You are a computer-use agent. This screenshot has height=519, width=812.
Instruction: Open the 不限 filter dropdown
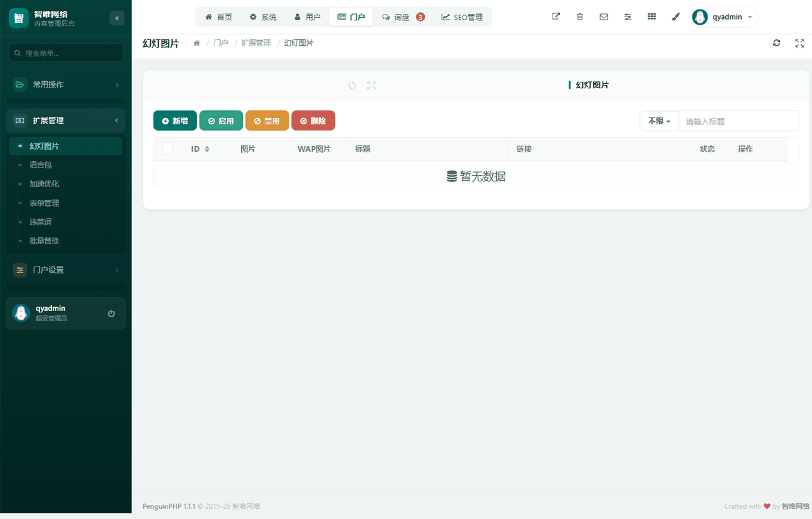click(659, 121)
